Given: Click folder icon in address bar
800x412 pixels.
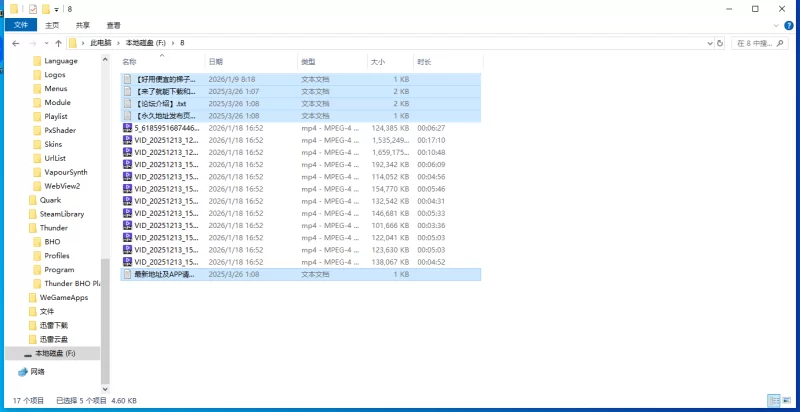Looking at the screenshot, I should pyautogui.click(x=73, y=43).
